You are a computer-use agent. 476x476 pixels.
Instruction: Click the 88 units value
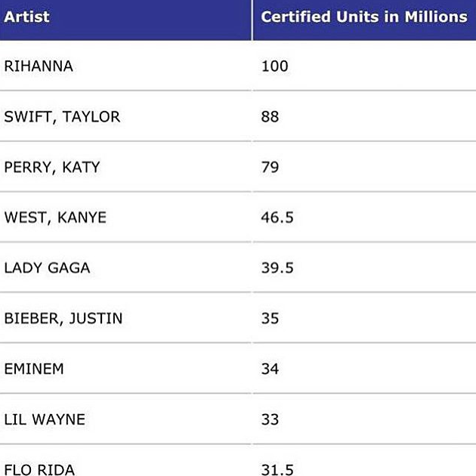(270, 117)
